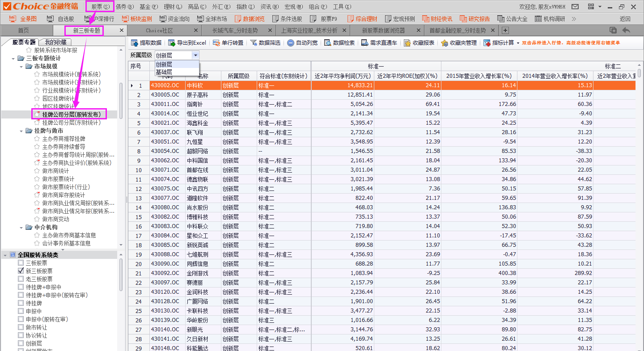Click 数据筛选 filter button
Screen dimensions: 644x351
click(x=265, y=43)
